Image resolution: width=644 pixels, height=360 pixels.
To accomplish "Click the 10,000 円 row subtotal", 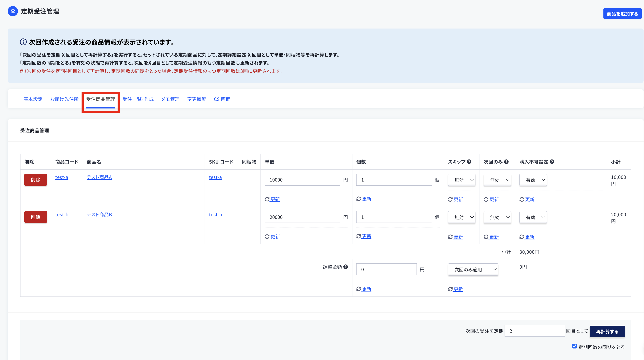I will [x=619, y=180].
